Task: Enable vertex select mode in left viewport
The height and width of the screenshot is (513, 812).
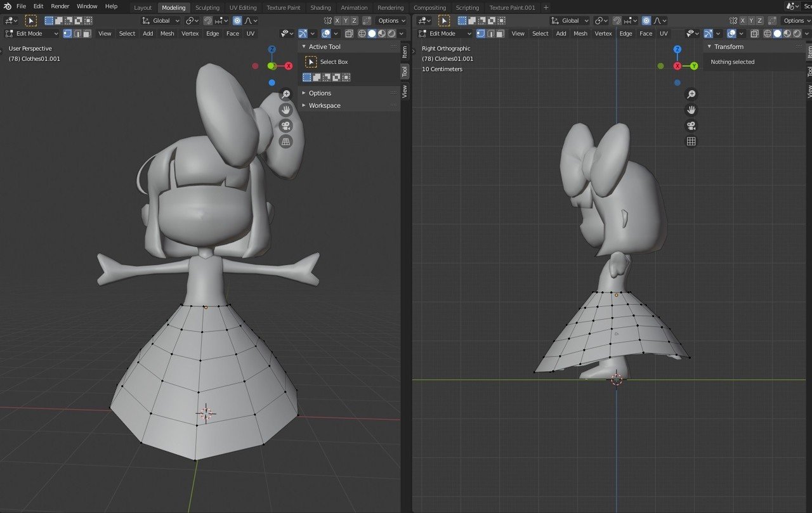Action: tap(67, 34)
